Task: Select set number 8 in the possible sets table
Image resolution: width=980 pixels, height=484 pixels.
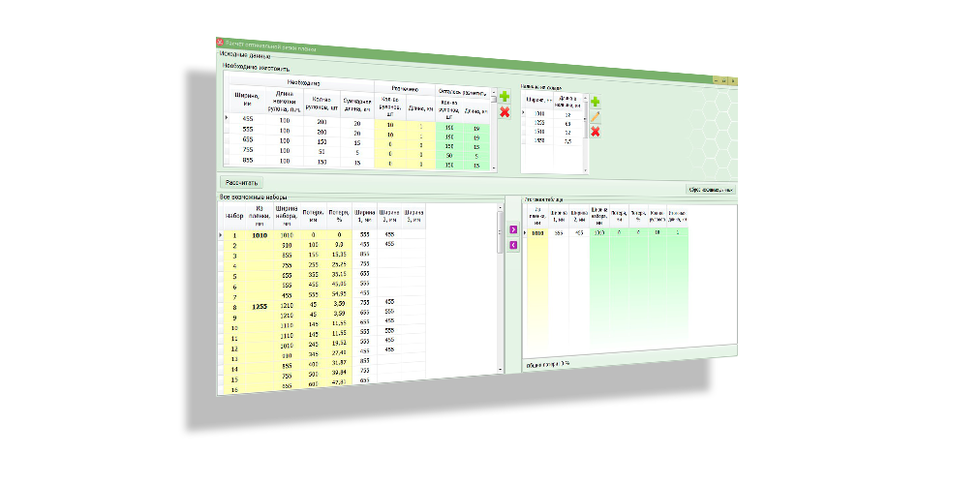Action: point(234,307)
